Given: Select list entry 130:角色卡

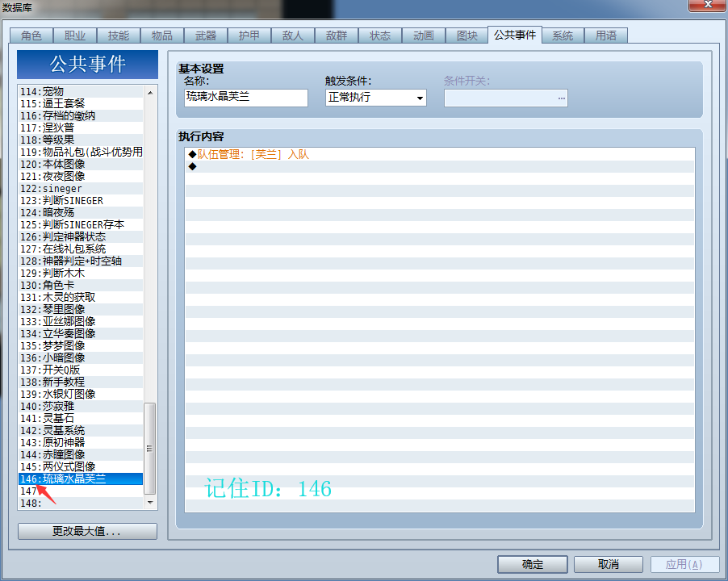Looking at the screenshot, I should (x=81, y=285).
